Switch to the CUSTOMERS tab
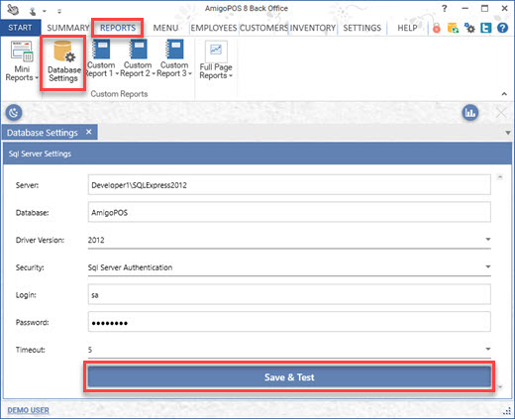The height and width of the screenshot is (420, 515). click(263, 28)
